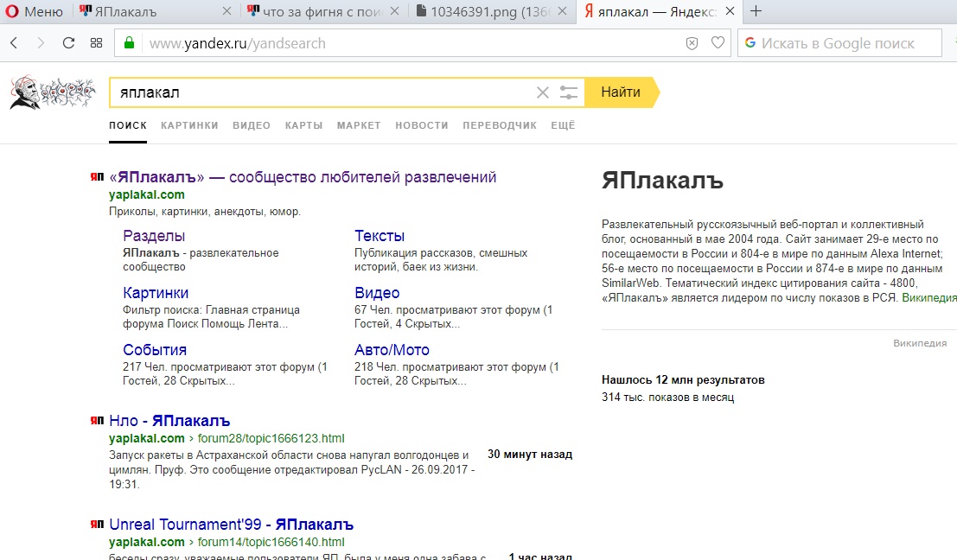Viewport: 957px width, 560px height.
Task: Open the Разделы sitelink
Action: (154, 236)
